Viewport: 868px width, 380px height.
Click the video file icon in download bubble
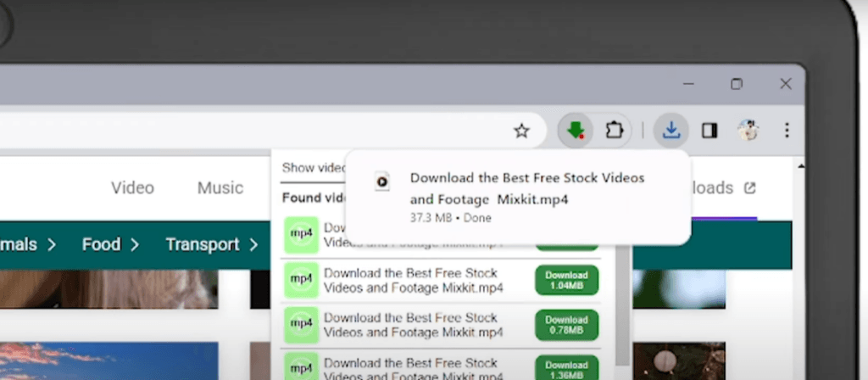coord(382,182)
